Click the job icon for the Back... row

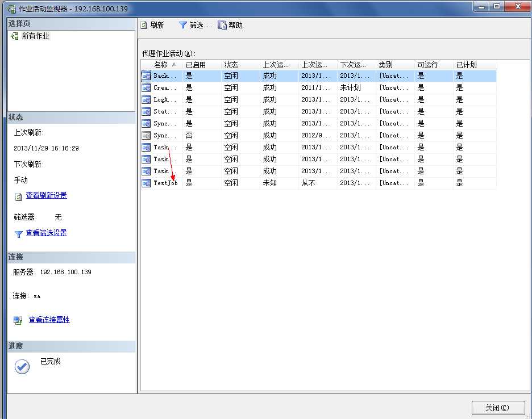(x=146, y=76)
